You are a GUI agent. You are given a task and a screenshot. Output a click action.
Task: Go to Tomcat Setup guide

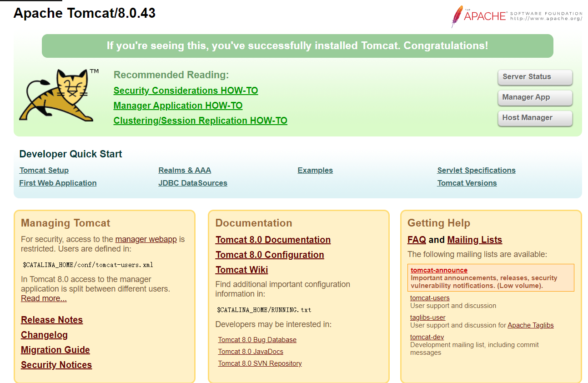(x=44, y=170)
